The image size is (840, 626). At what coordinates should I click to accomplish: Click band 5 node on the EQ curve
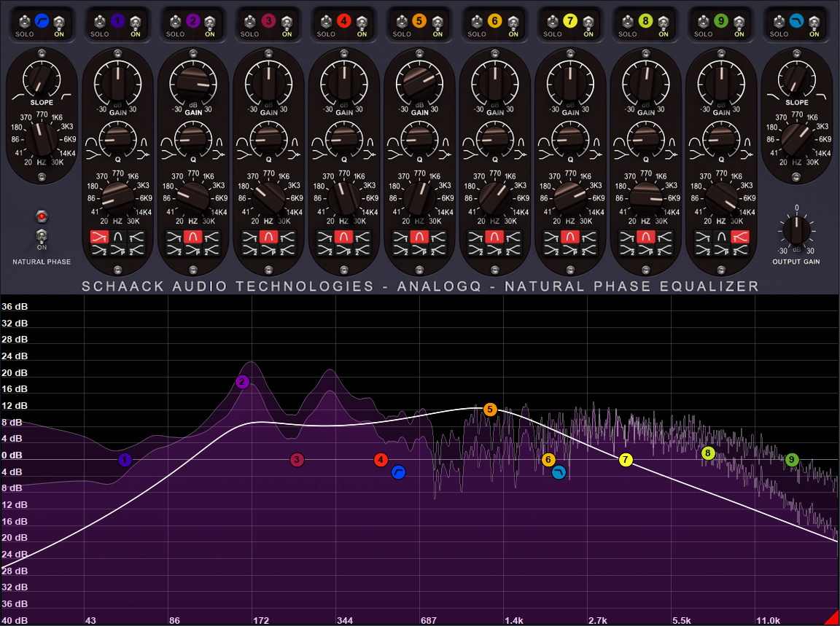490,410
